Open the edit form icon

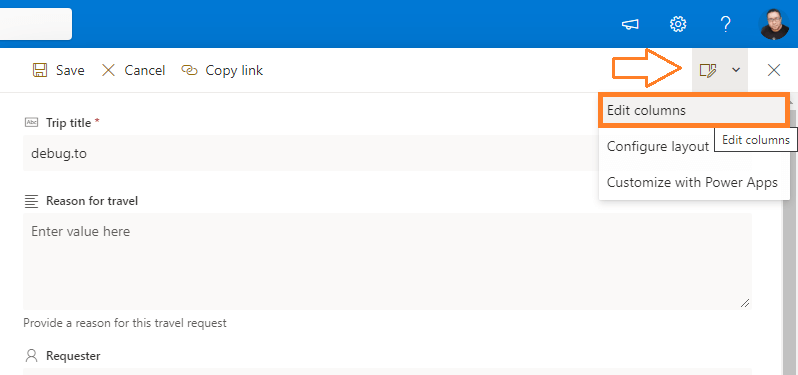coord(708,70)
